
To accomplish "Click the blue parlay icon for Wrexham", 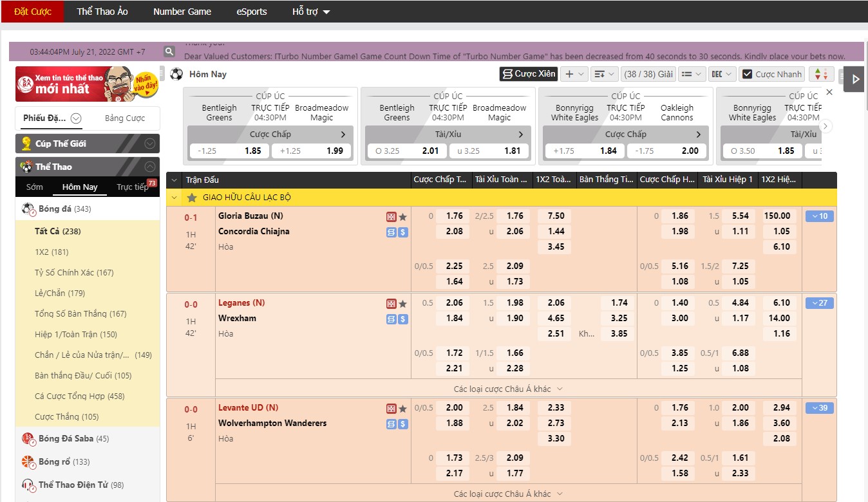I will pyautogui.click(x=391, y=319).
